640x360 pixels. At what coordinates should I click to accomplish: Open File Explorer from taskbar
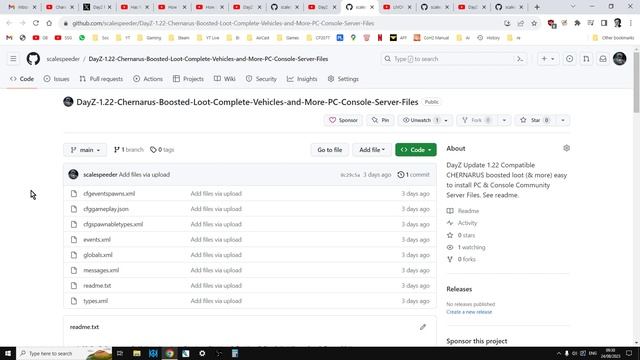(x=137, y=353)
